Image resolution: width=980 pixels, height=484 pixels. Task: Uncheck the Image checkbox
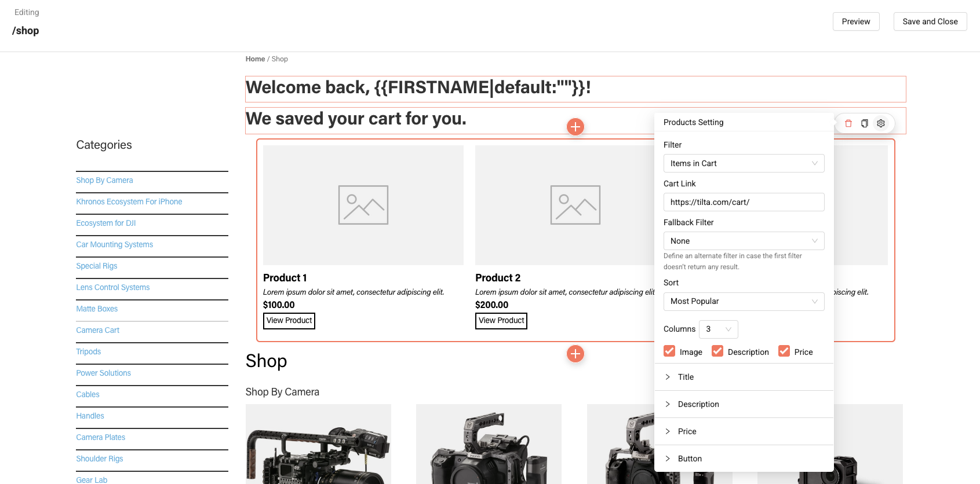coord(669,351)
